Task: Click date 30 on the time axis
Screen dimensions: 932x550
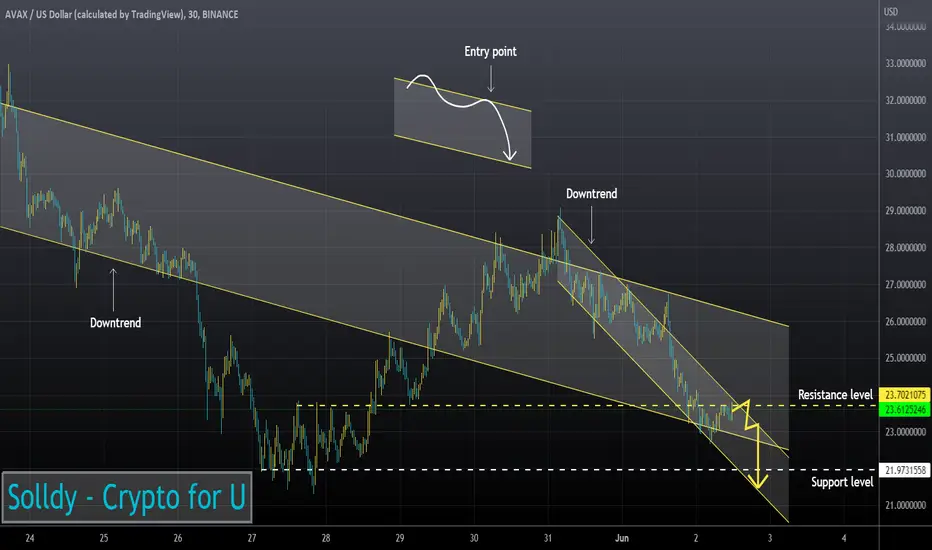Action: point(474,538)
